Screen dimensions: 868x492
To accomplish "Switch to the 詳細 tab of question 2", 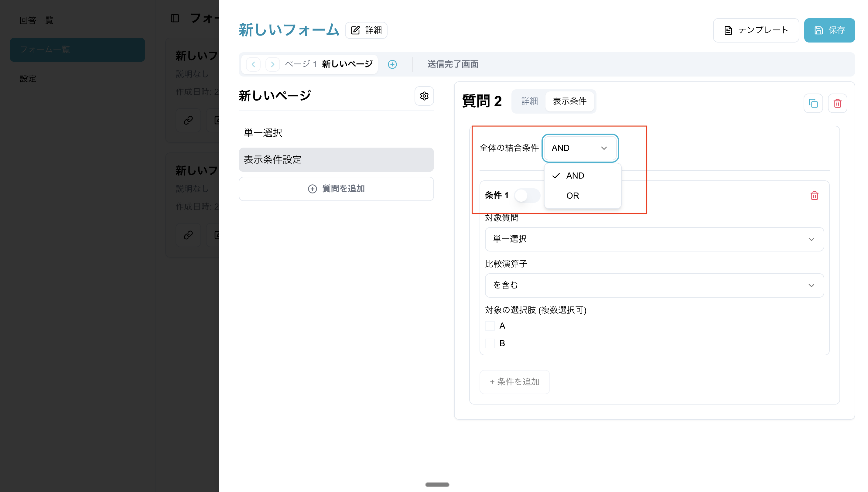I will (x=529, y=101).
